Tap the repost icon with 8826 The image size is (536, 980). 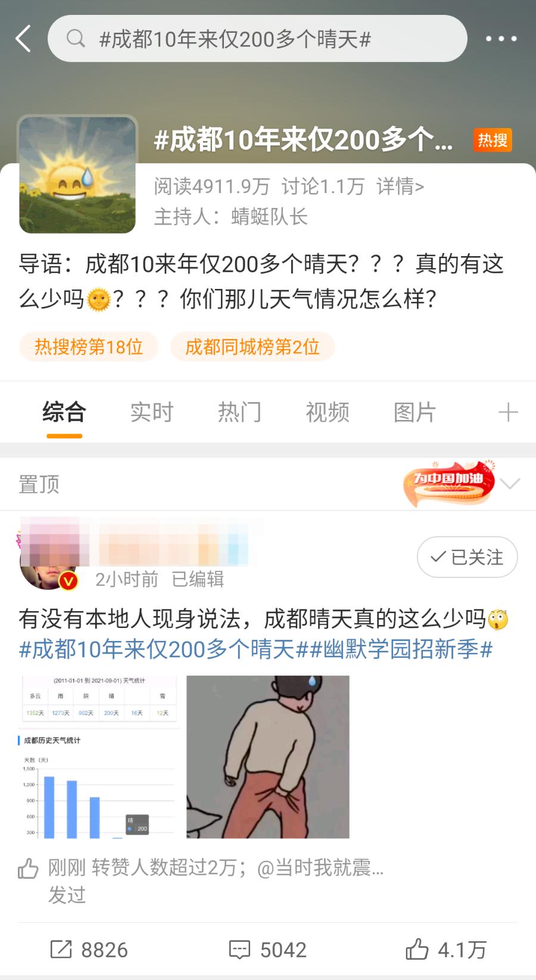61,949
